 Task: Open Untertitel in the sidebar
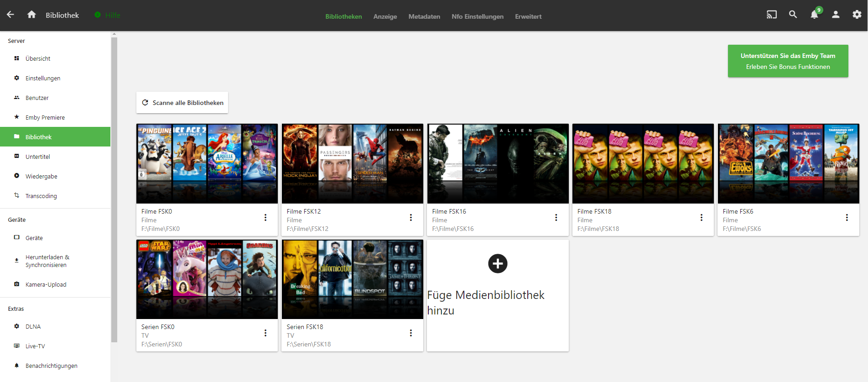[x=55, y=157]
